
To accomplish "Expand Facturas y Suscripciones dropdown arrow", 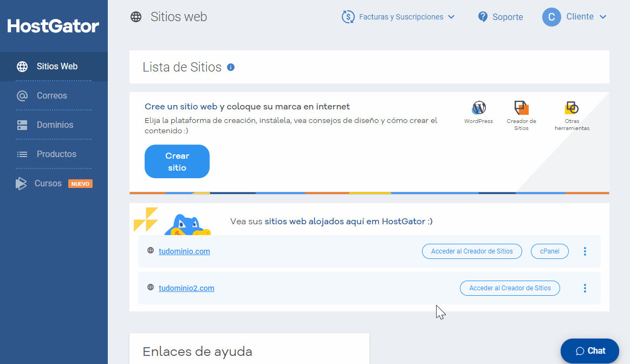I will [x=451, y=17].
